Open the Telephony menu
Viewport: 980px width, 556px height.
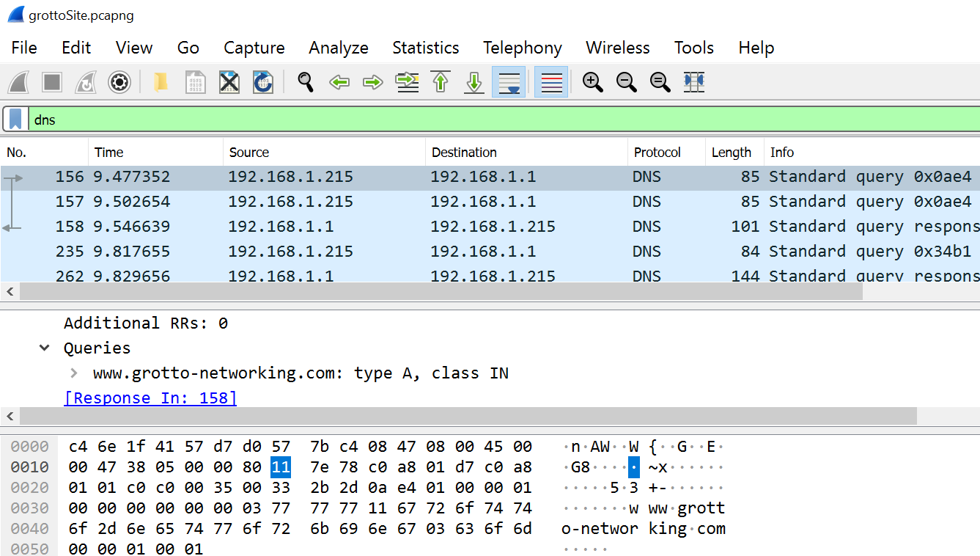point(522,48)
